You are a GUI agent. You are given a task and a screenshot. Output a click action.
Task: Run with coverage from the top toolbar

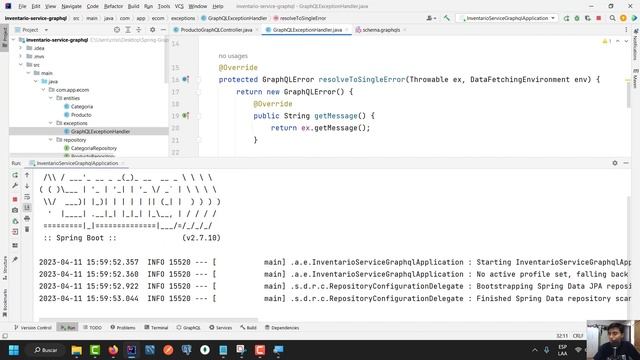[x=588, y=18]
